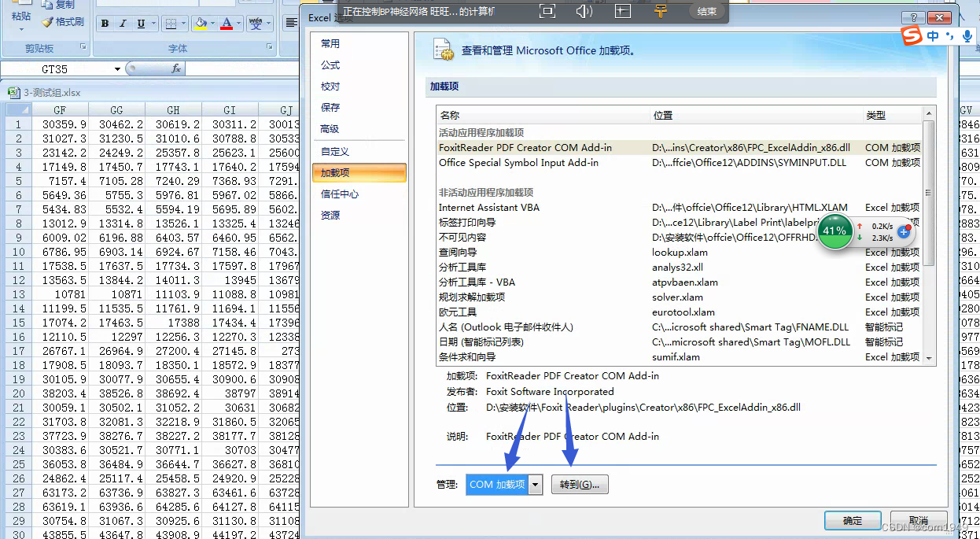The width and height of the screenshot is (980, 539).
Task: Select the Internet Assistant VBA add-in row
Action: point(679,208)
